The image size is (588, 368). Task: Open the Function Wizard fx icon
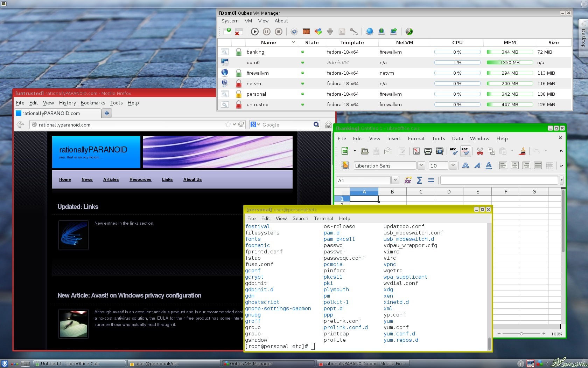tap(408, 180)
